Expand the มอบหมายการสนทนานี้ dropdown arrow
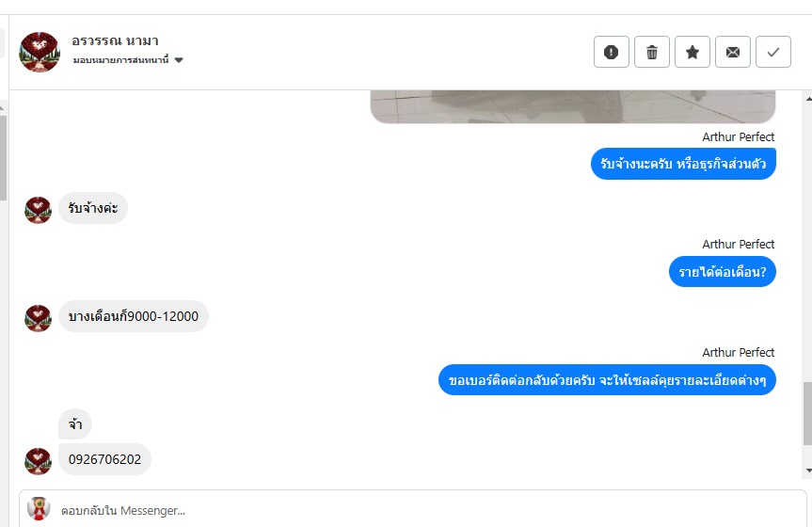This screenshot has height=527, width=812. pyautogui.click(x=179, y=60)
